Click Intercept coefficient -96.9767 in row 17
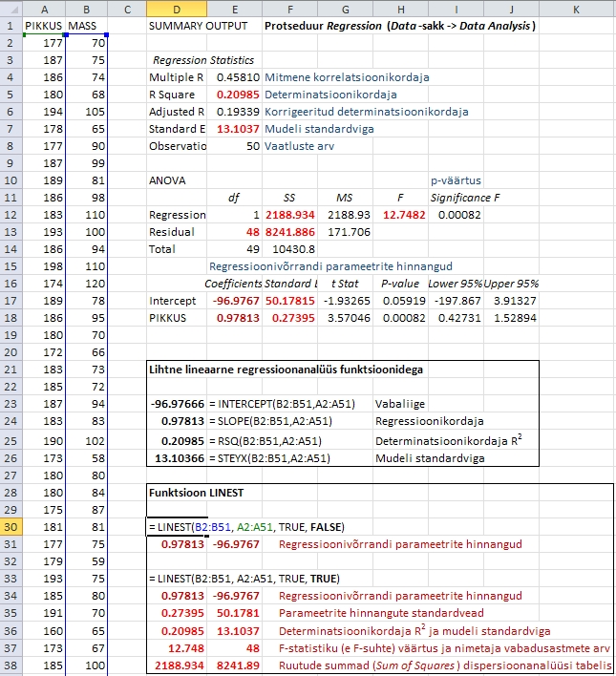Screen dimensions: 616x676 236,301
